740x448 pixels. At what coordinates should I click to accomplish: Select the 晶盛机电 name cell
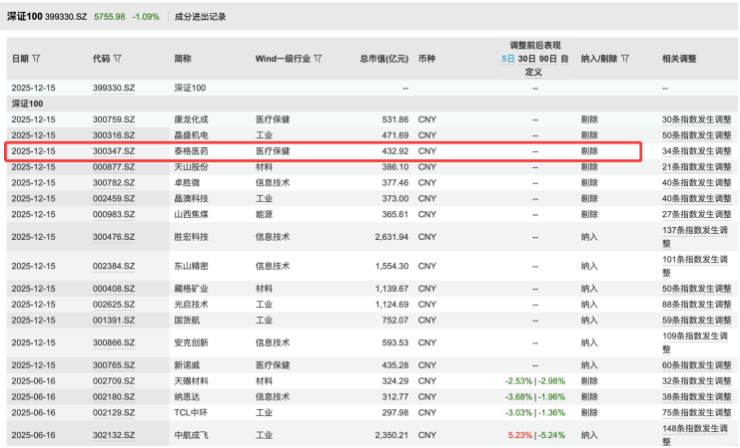coord(191,135)
